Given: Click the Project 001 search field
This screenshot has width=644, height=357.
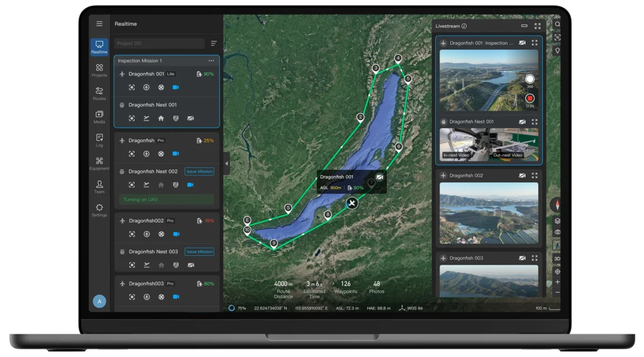Looking at the screenshot, I should point(160,43).
